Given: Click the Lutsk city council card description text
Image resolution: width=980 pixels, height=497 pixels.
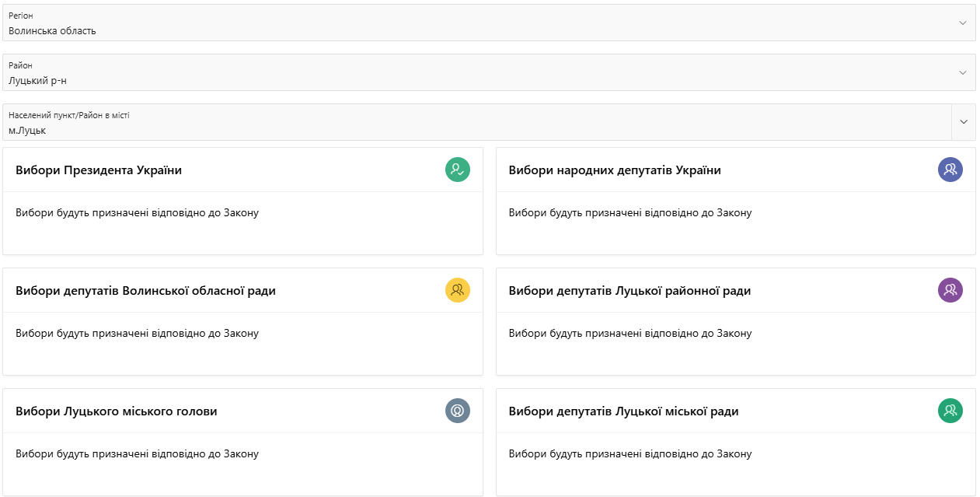Looking at the screenshot, I should tap(630, 454).
